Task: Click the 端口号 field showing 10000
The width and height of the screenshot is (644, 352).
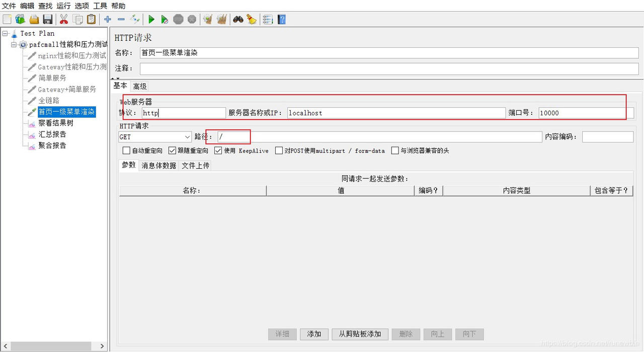Action: [x=586, y=113]
